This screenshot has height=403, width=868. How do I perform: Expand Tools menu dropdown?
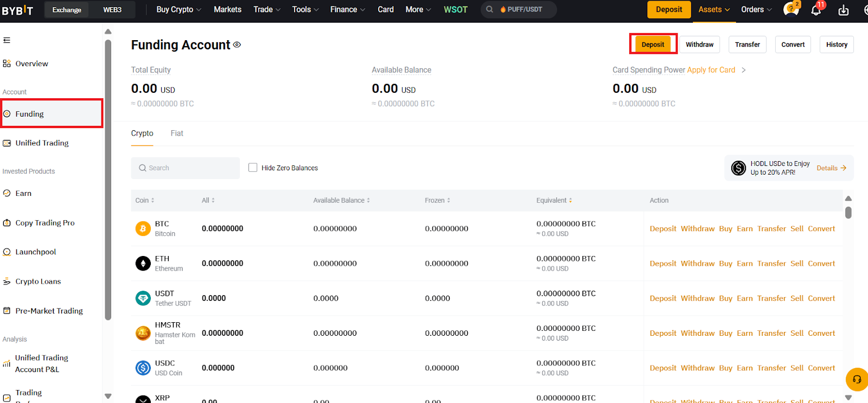305,9
